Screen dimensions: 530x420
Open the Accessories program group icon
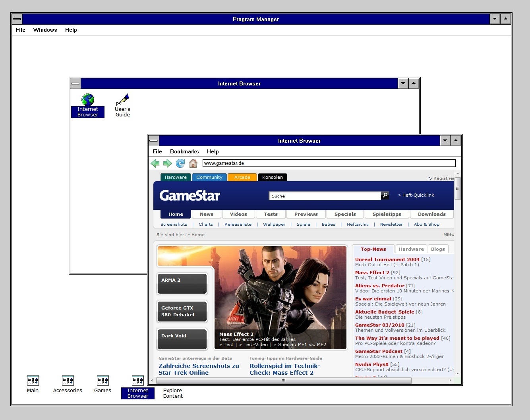pos(68,380)
